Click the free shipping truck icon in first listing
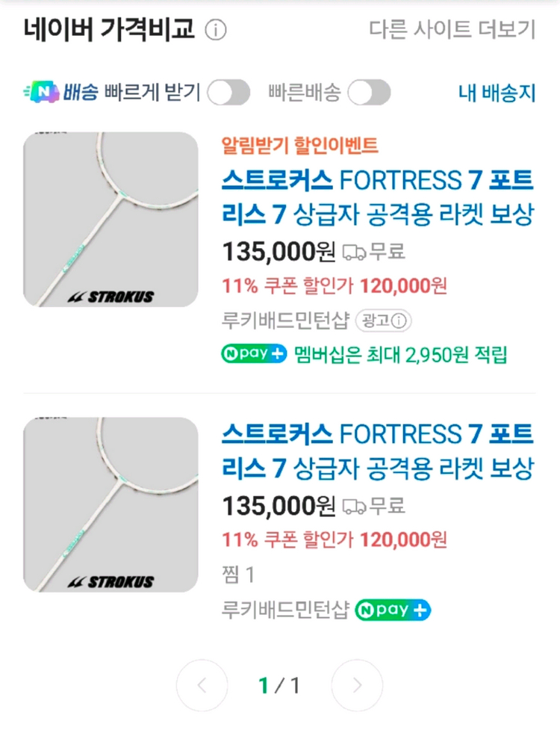This screenshot has width=560, height=736. [x=354, y=253]
